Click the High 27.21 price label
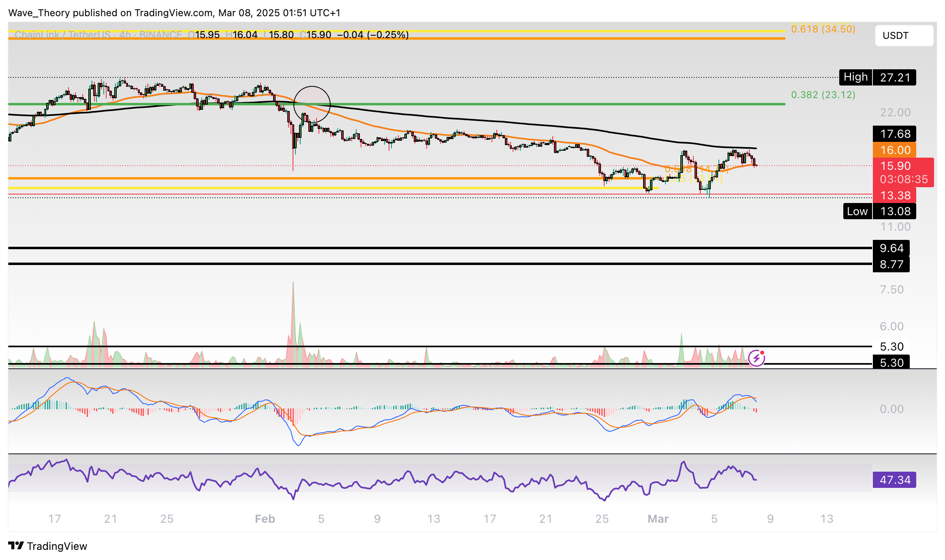Viewport: 945px width, 560px height. tap(877, 77)
